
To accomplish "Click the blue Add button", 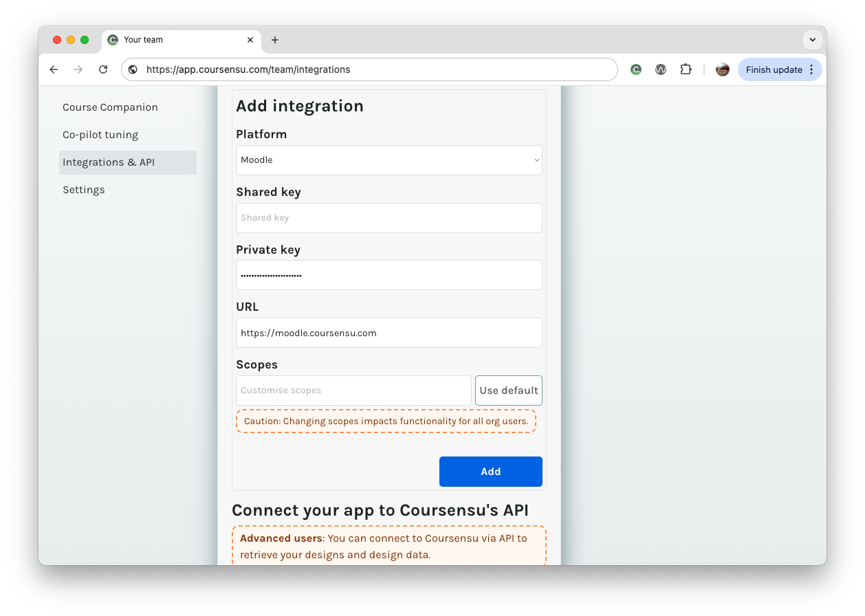I will pyautogui.click(x=491, y=472).
